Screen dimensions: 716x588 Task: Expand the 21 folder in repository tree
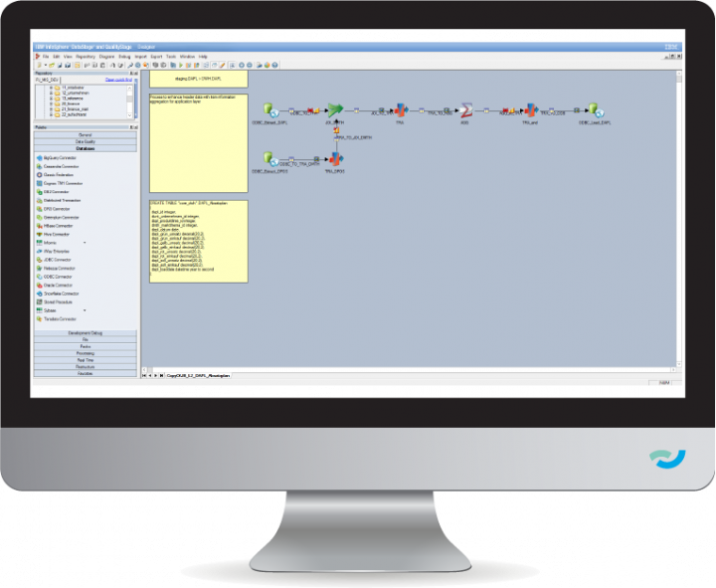tap(51, 109)
